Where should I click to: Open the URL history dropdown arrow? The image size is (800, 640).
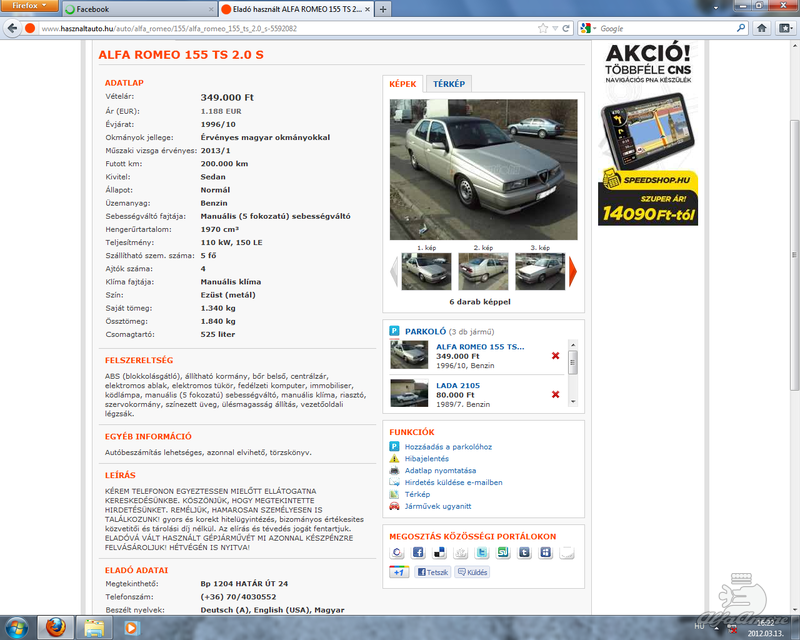[x=555, y=28]
